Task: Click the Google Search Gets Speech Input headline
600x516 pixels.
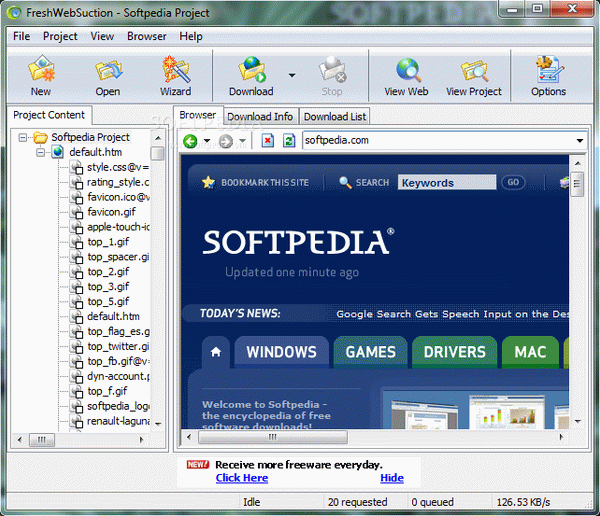Action: click(452, 314)
